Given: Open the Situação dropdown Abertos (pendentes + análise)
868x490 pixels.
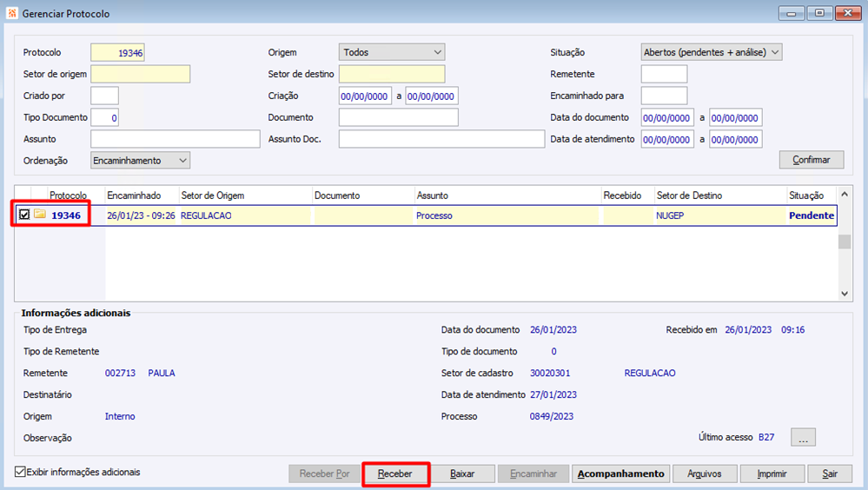Looking at the screenshot, I should (712, 52).
